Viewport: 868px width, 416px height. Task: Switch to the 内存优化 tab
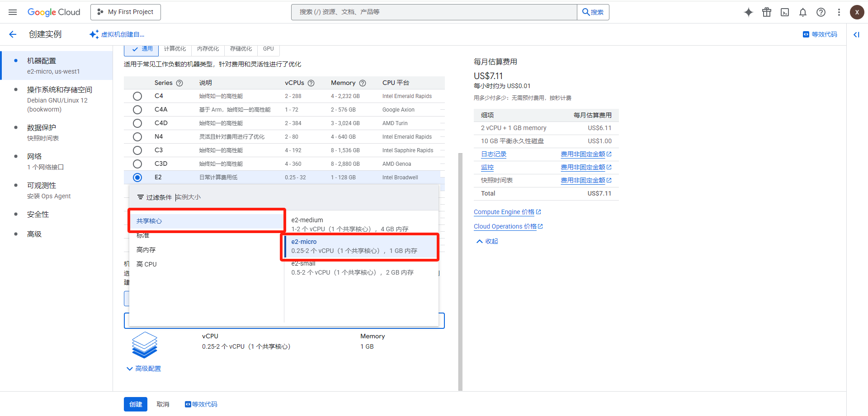point(208,49)
